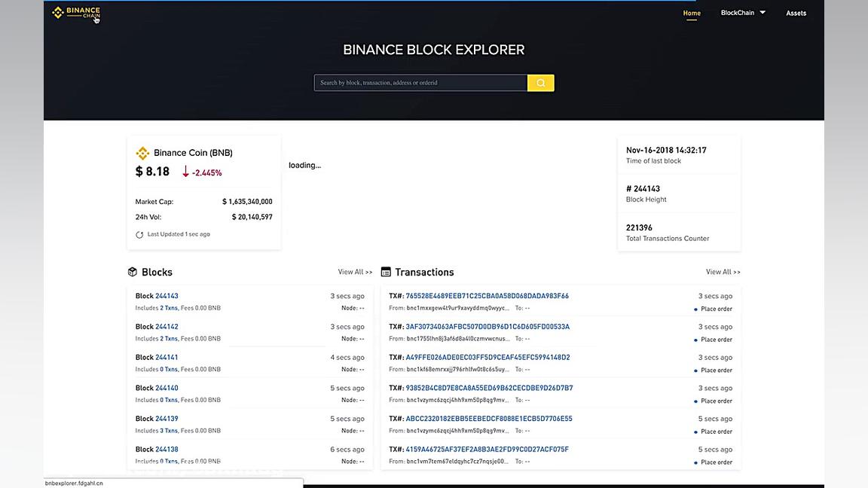The height and width of the screenshot is (488, 868).
Task: Click View All for Blocks
Action: (x=355, y=272)
